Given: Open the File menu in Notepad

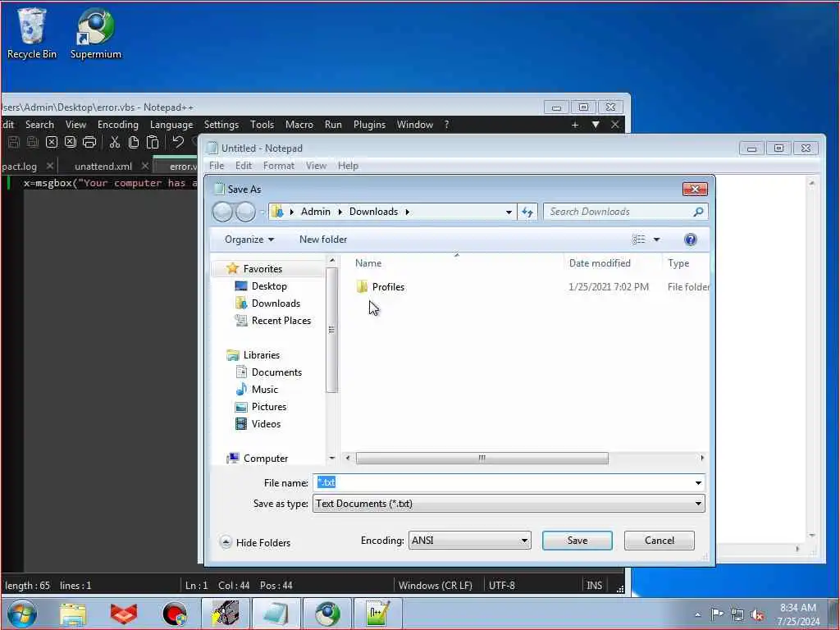Looking at the screenshot, I should (x=217, y=166).
